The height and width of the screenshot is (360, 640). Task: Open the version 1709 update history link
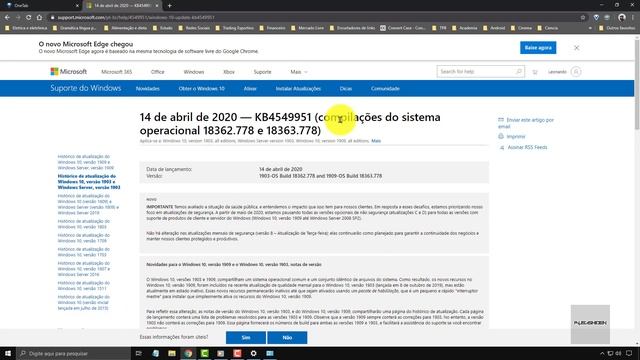coord(84,238)
